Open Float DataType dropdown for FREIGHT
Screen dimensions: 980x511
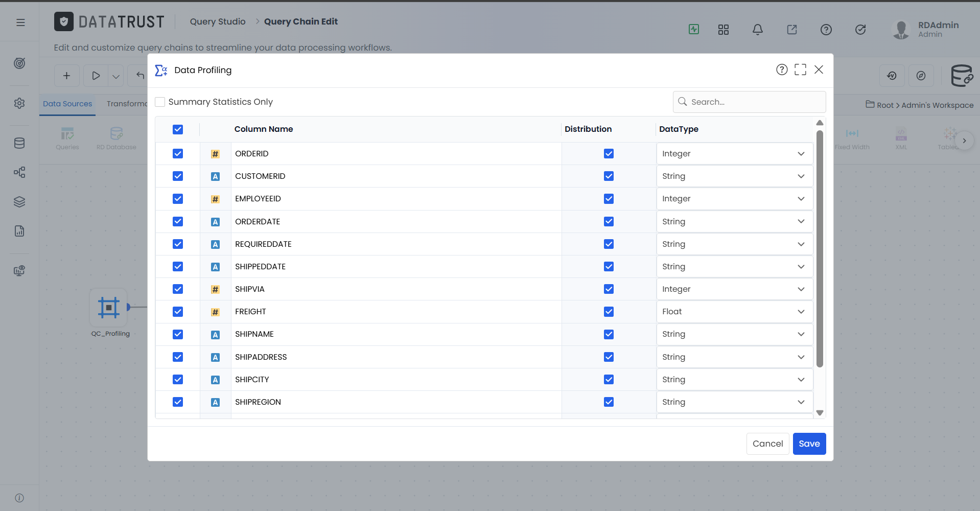point(734,312)
